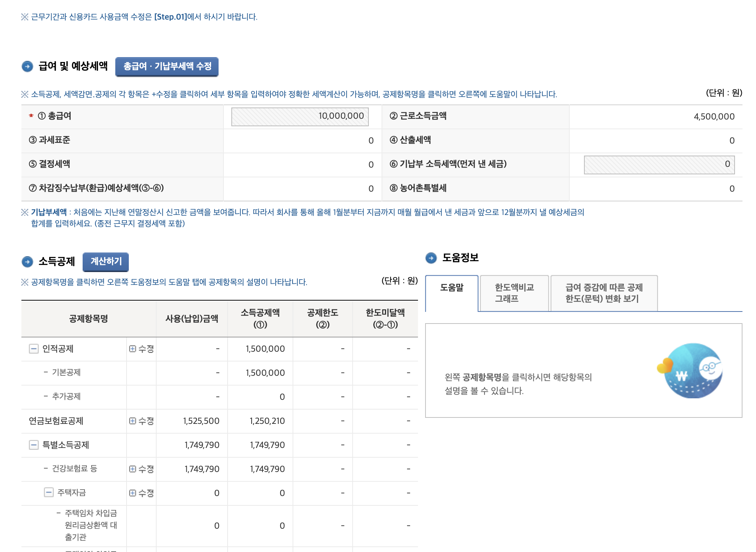Click blue arrow icon beside 소득공제 heading

tap(27, 262)
